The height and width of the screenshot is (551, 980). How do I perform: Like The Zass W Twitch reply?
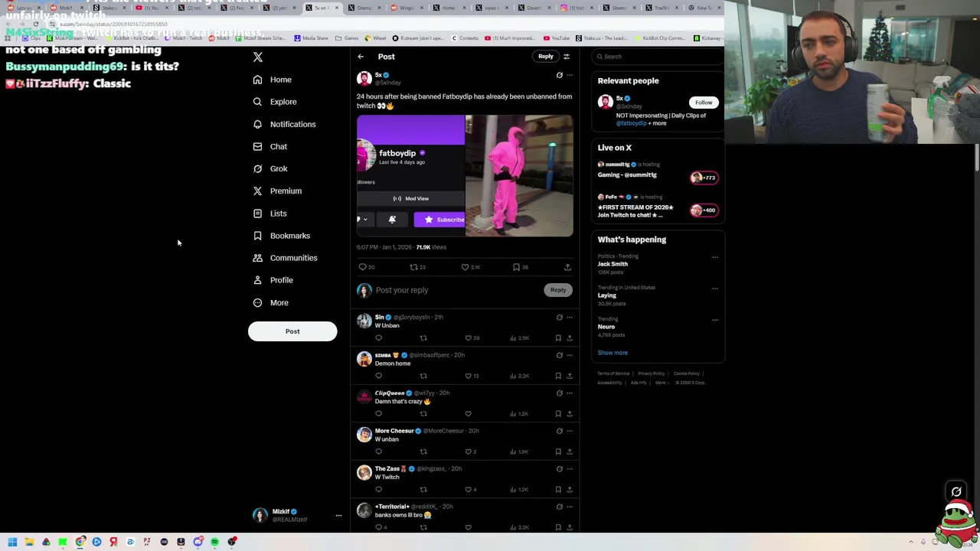[x=469, y=490]
